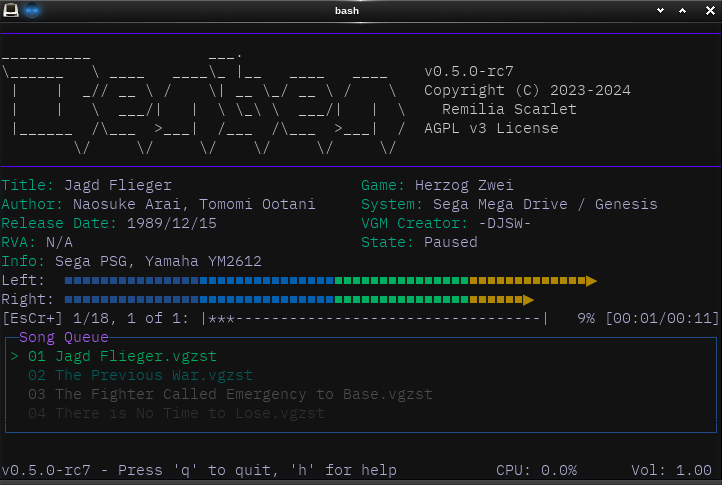Click the terminal icon in the title bar
This screenshot has width=722, height=485.
pyautogui.click(x=11, y=10)
